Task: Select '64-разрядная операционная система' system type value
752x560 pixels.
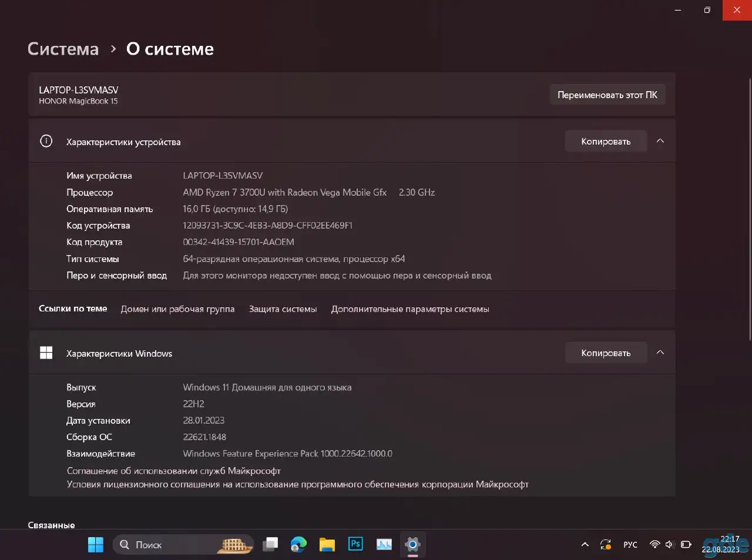Action: 294,259
